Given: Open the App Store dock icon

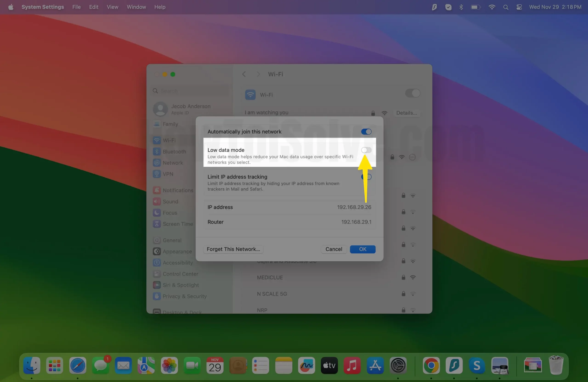Looking at the screenshot, I should [375, 365].
